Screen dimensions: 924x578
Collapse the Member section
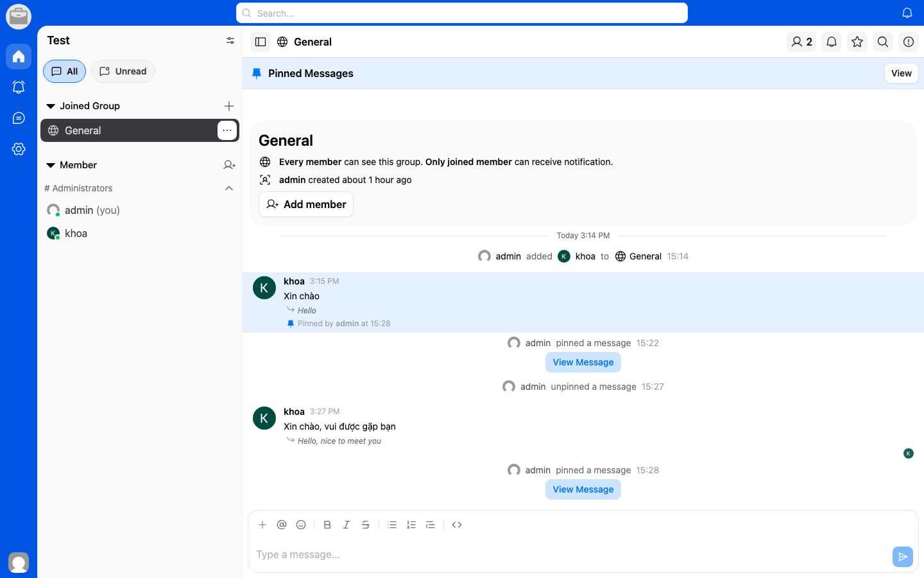tap(51, 165)
